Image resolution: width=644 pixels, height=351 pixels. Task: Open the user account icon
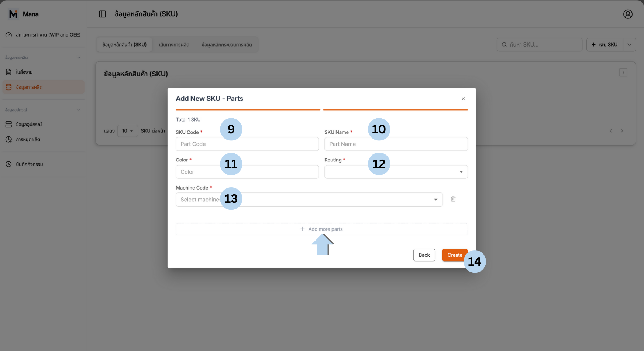point(628,14)
